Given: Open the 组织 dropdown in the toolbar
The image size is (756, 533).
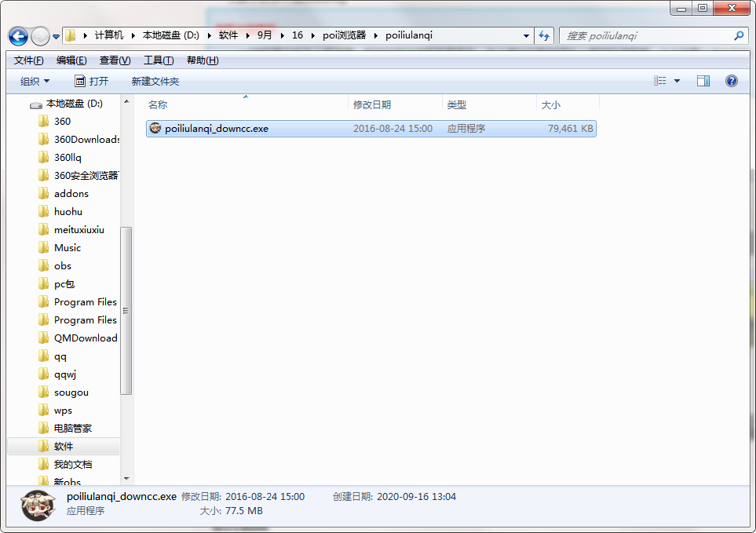Looking at the screenshot, I should (35, 81).
